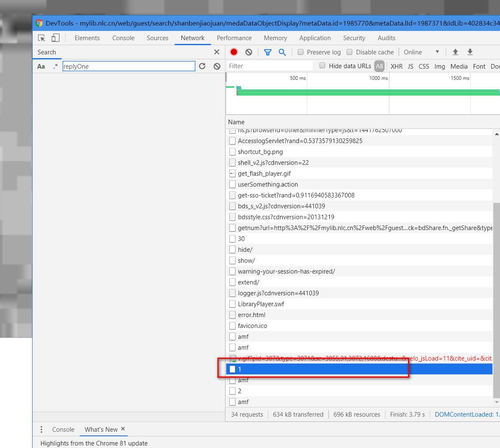Open the Sources tab

coord(158,38)
